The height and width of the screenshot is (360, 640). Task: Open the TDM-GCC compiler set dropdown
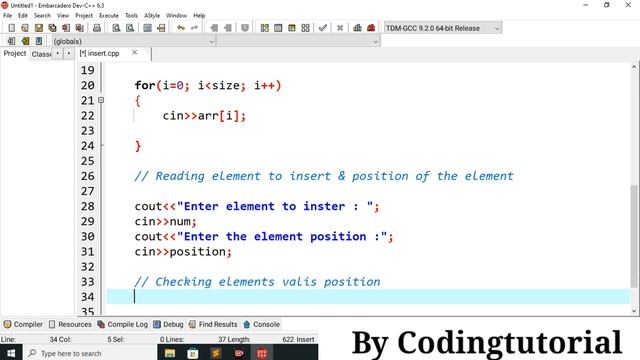pyautogui.click(x=443, y=28)
